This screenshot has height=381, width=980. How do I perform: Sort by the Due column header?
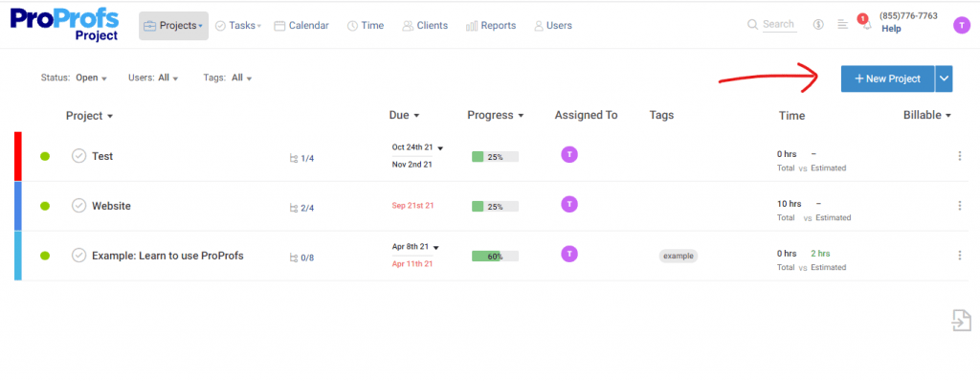pos(404,115)
